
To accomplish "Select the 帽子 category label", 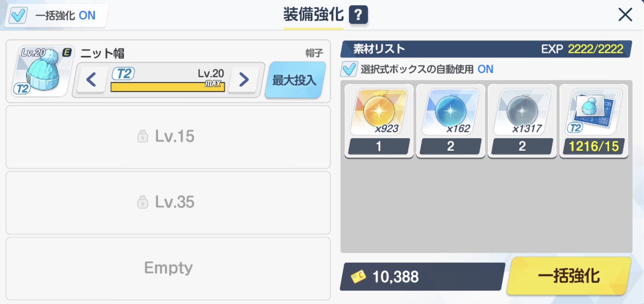I will (314, 52).
